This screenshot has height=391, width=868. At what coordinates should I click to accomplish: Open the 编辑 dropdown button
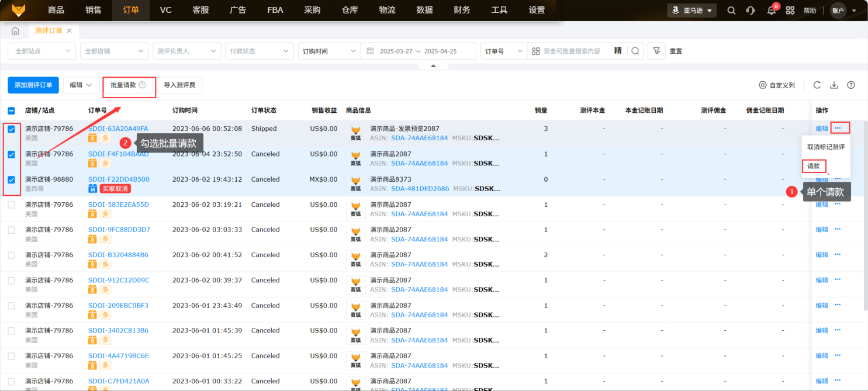[81, 85]
